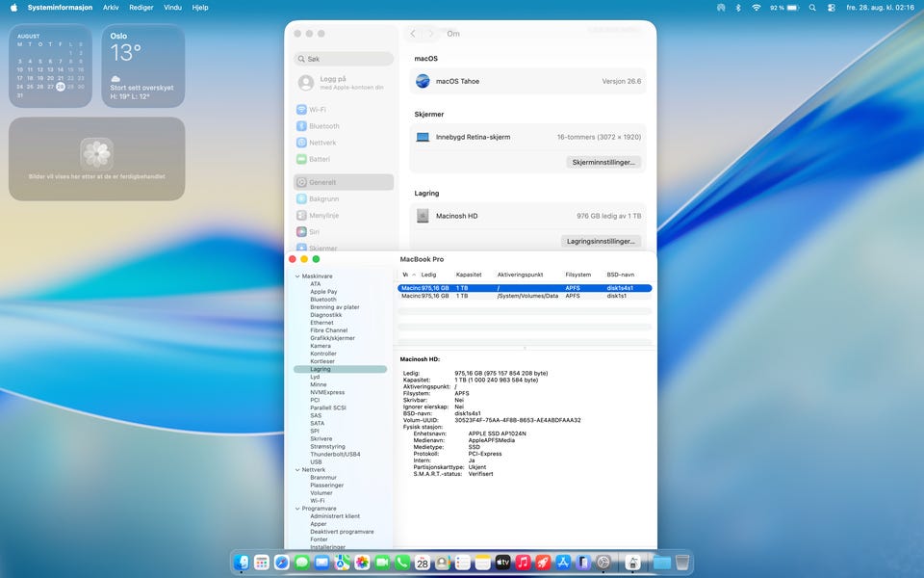The height and width of the screenshot is (578, 924).
Task: Collapse the Programvare tree section
Action: tap(297, 509)
